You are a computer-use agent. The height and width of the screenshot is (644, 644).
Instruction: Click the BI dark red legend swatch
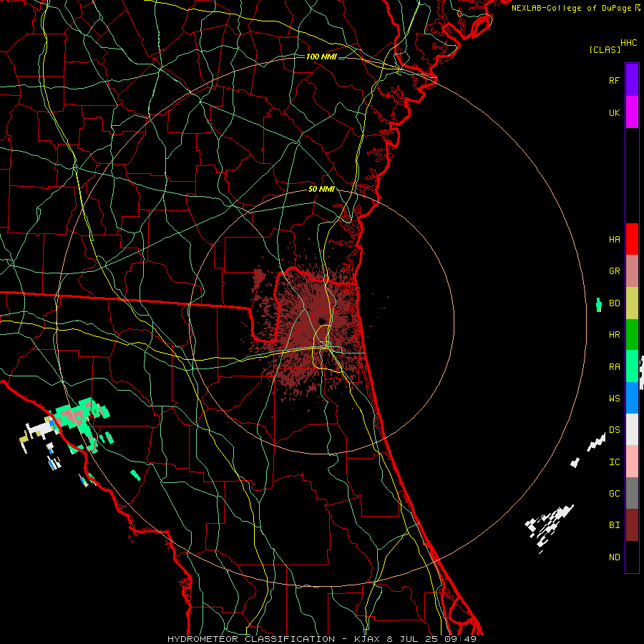pos(632,525)
